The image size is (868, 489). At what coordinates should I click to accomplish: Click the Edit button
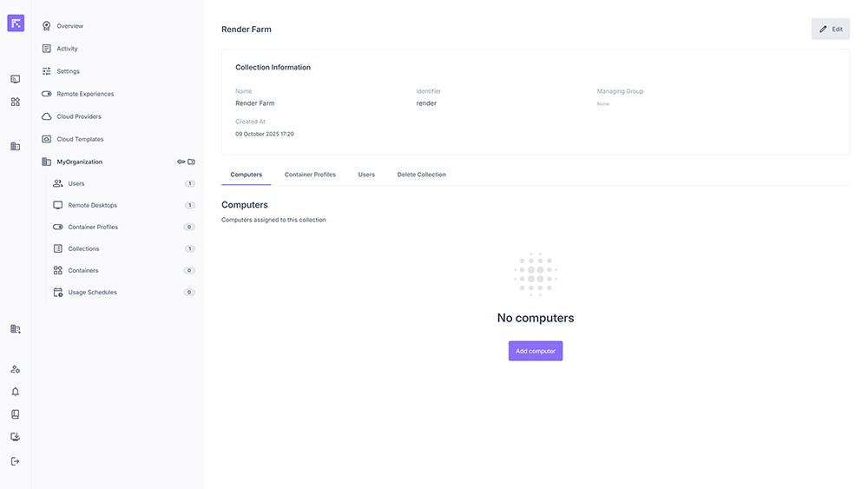point(830,29)
